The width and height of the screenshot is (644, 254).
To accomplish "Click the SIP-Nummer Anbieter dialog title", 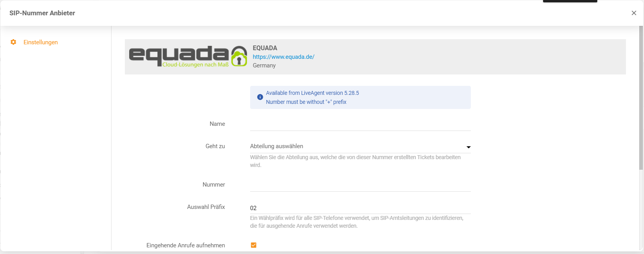I will pyautogui.click(x=42, y=13).
